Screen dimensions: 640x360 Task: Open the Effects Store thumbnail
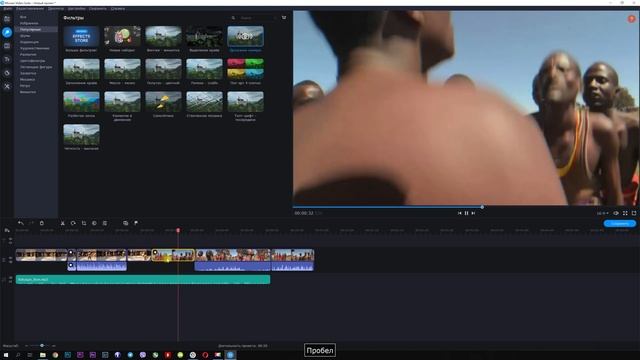[x=81, y=36]
